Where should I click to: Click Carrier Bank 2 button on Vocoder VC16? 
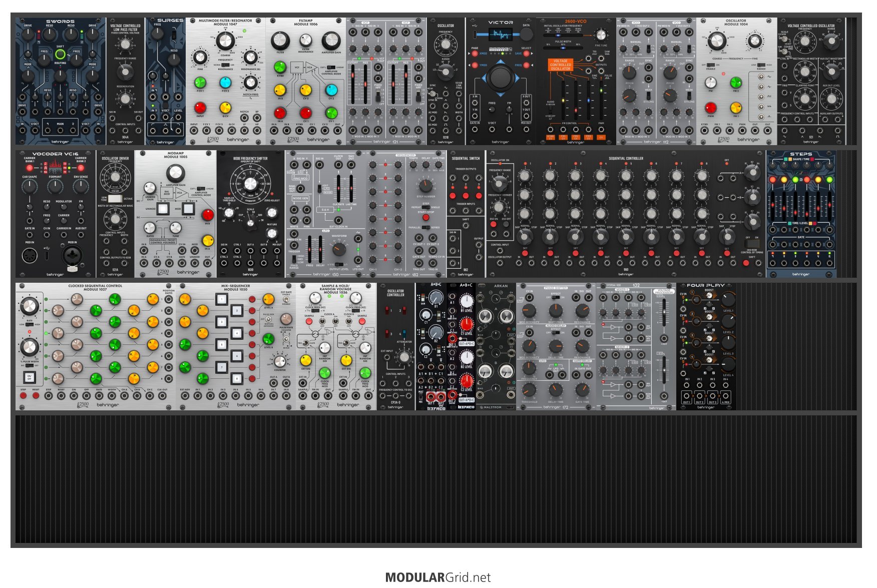pos(81,168)
